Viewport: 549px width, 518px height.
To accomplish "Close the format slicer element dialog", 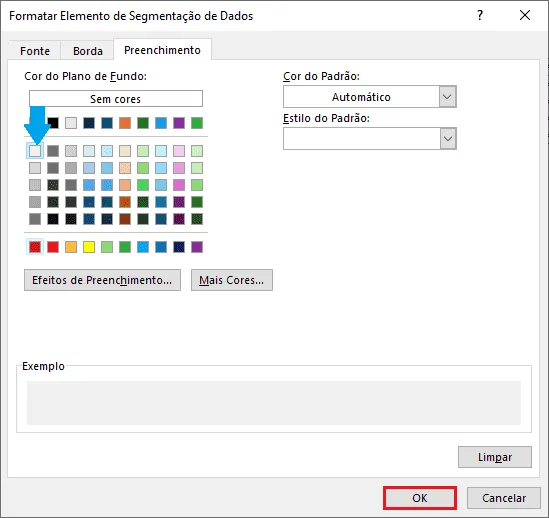I will point(525,15).
